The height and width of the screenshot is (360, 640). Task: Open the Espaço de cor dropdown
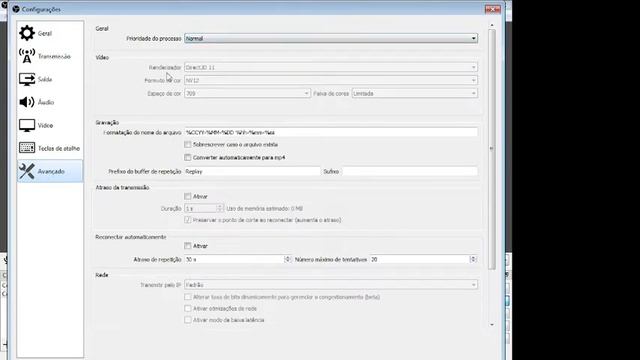[247, 93]
